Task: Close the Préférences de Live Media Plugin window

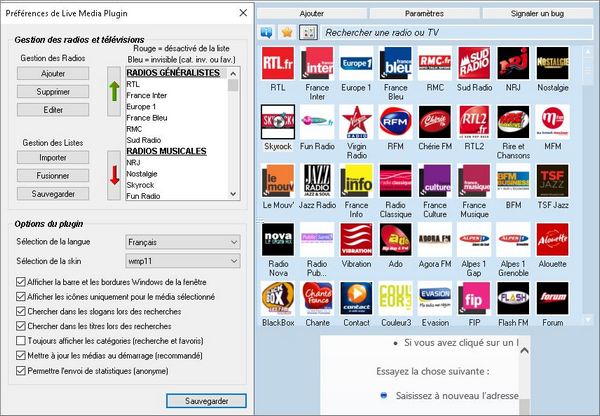Action: coord(243,13)
